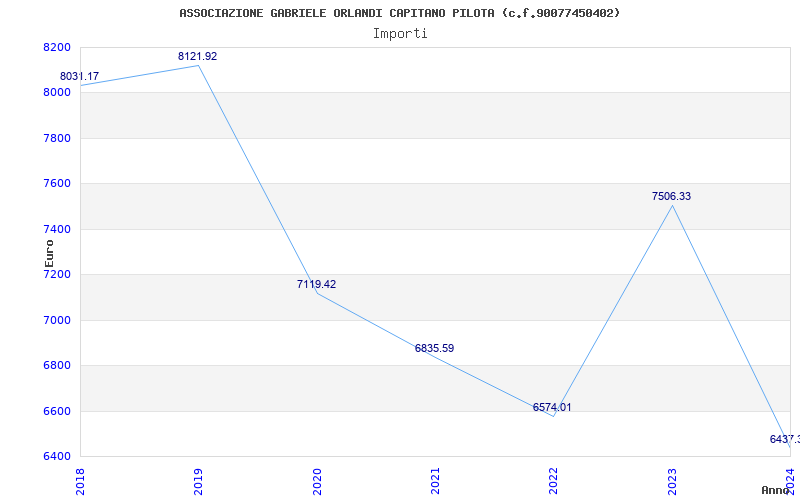Image resolution: width=800 pixels, height=500 pixels.
Task: Select the 2023 x-axis label
Action: click(671, 481)
